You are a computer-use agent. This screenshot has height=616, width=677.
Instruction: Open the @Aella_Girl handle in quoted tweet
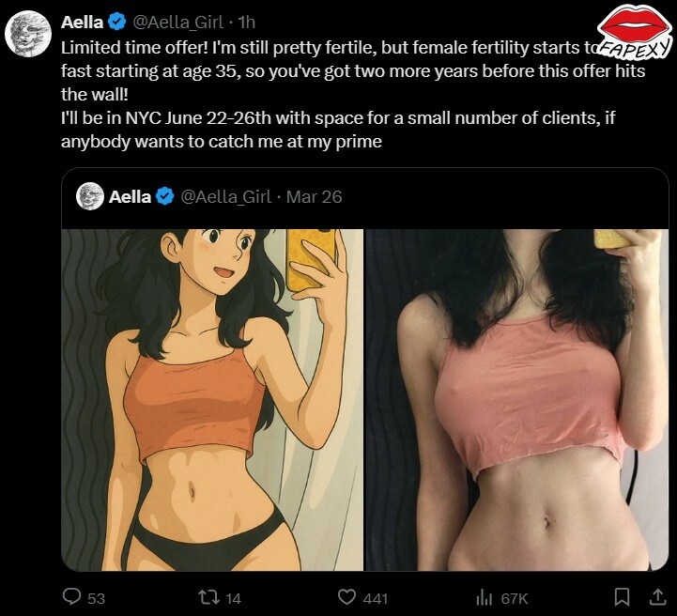click(225, 197)
